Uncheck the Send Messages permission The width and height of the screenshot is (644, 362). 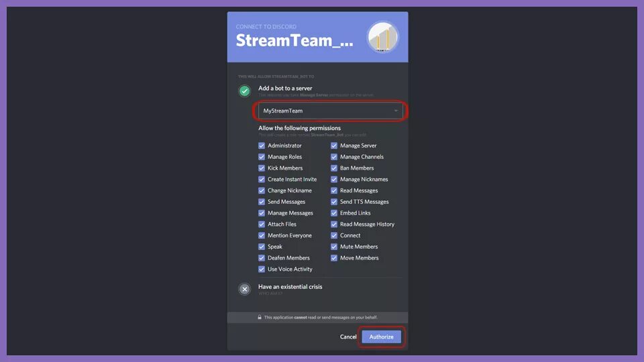(262, 202)
